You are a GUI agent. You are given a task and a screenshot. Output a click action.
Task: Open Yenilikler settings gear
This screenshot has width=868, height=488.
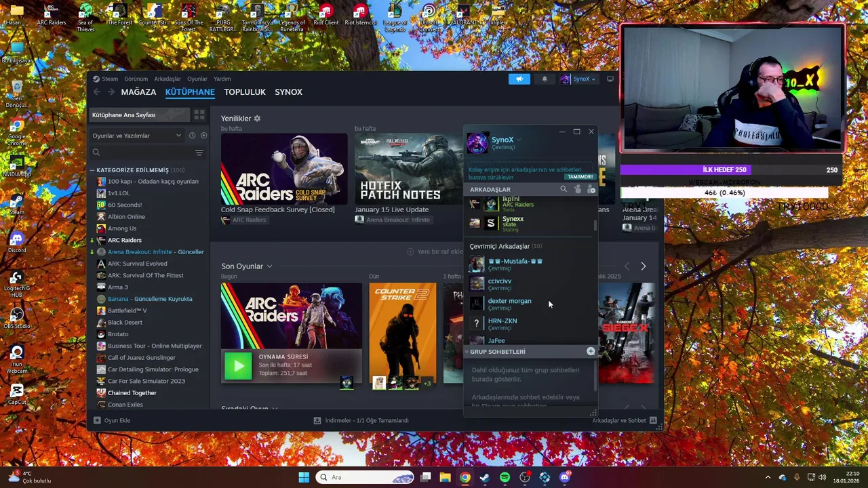coord(257,119)
